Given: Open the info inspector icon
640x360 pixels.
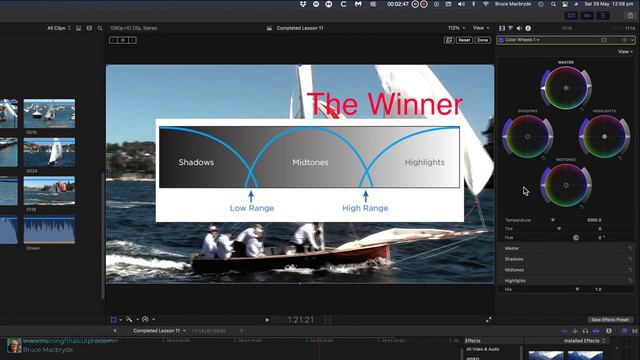Looking at the screenshot, I should 528,28.
